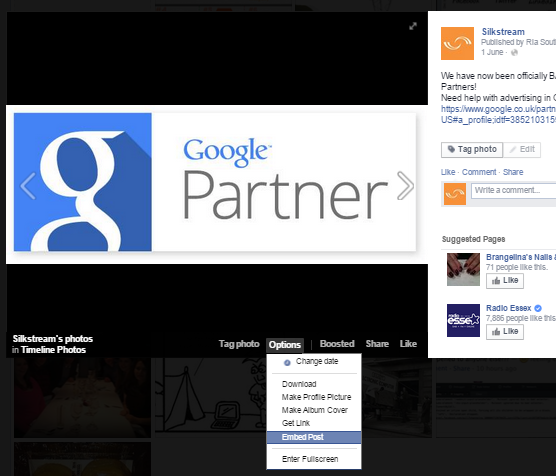This screenshot has width=556, height=476.
Task: Click the Comment link under the post
Action: 479,172
